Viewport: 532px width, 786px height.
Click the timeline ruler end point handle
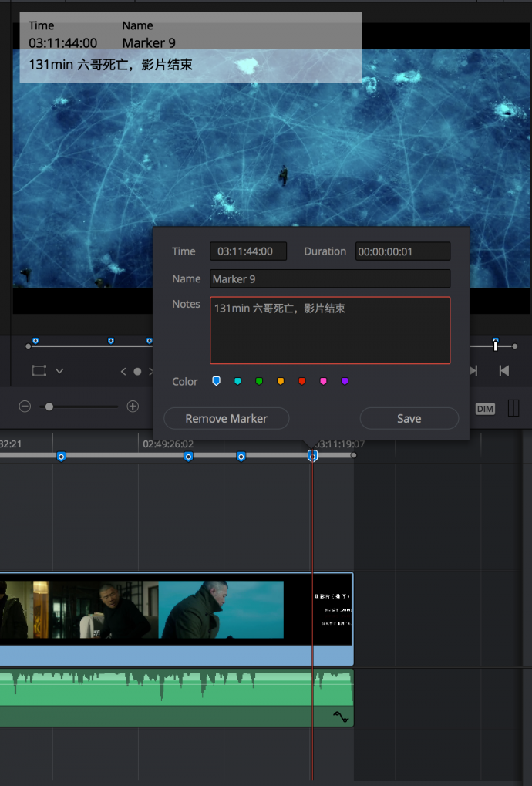[x=354, y=455]
